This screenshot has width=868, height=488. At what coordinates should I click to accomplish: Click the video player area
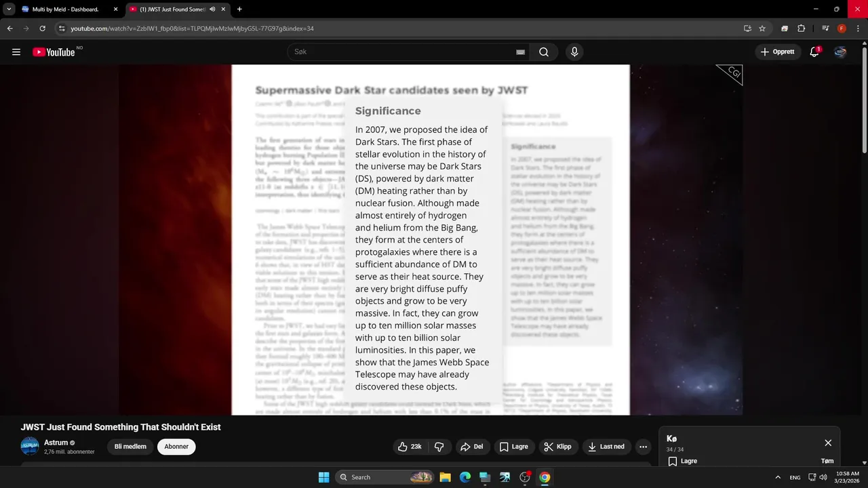click(431, 240)
